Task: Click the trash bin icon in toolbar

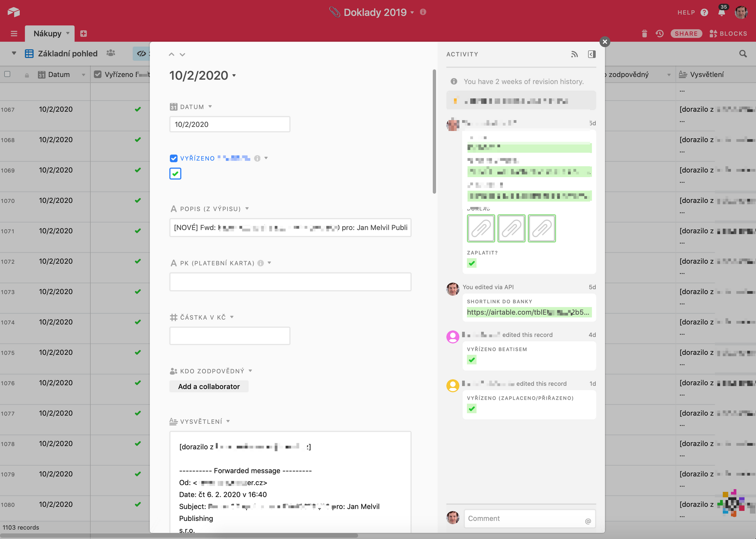Action: tap(644, 34)
